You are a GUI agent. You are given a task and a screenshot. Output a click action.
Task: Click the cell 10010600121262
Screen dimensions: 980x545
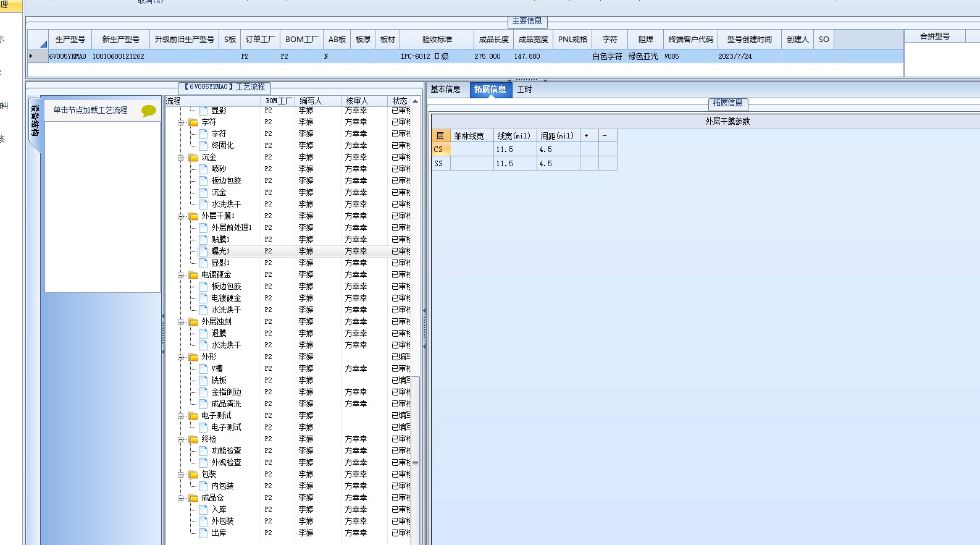click(120, 56)
